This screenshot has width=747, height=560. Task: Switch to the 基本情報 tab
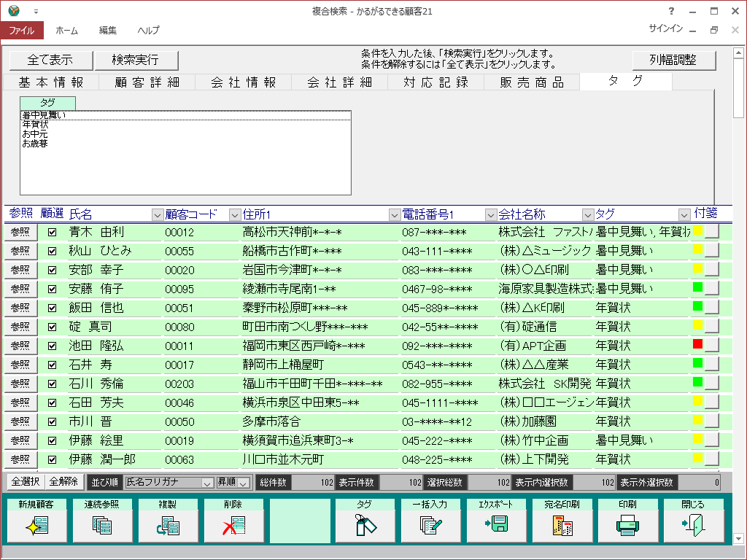[51, 82]
